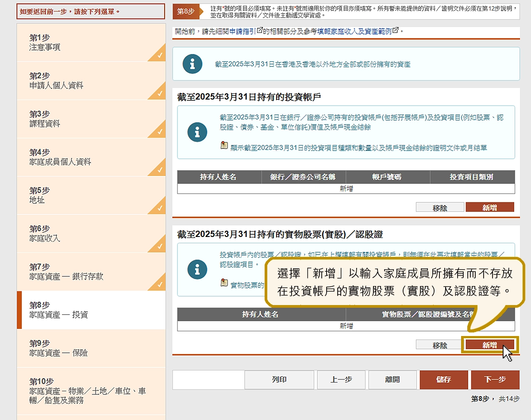Click the external link icon after 申請指引
The width and height of the screenshot is (531, 420).
[260, 31]
